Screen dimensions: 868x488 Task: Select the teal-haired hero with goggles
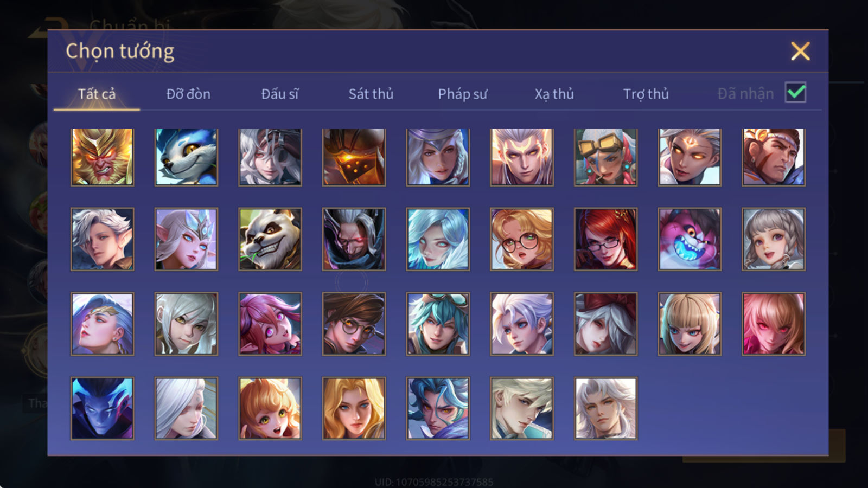(438, 324)
